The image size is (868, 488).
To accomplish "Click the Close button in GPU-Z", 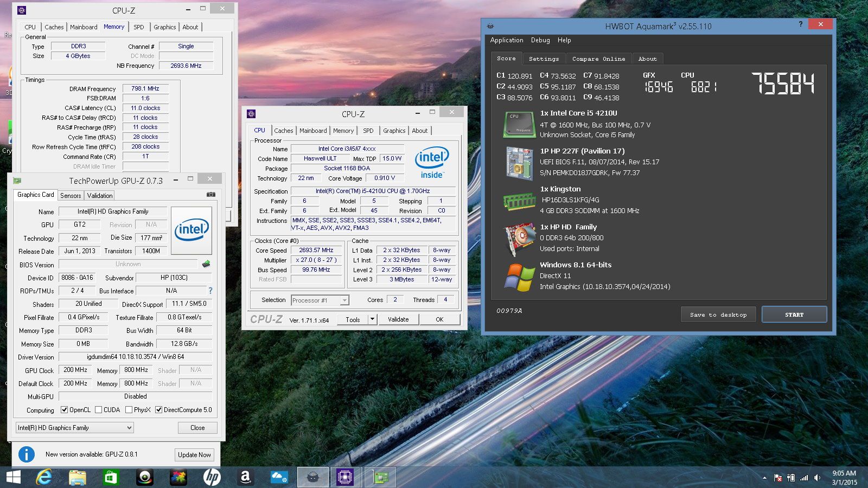I will click(197, 428).
